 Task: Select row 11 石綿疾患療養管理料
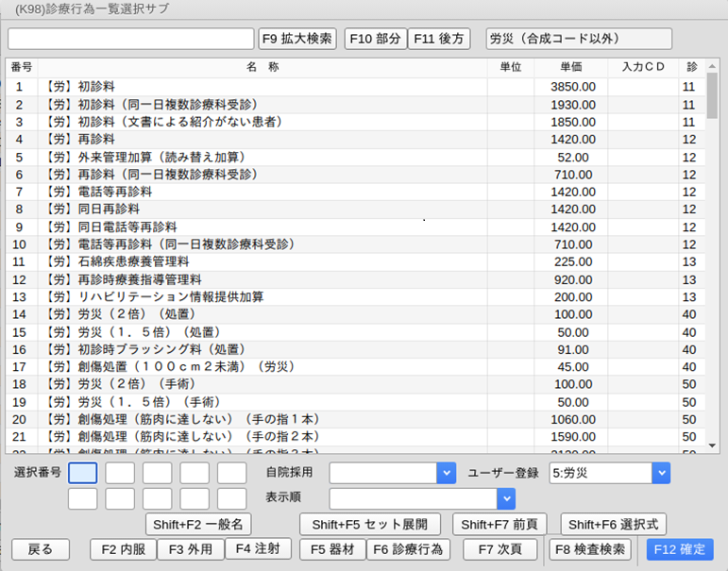pos(264,261)
